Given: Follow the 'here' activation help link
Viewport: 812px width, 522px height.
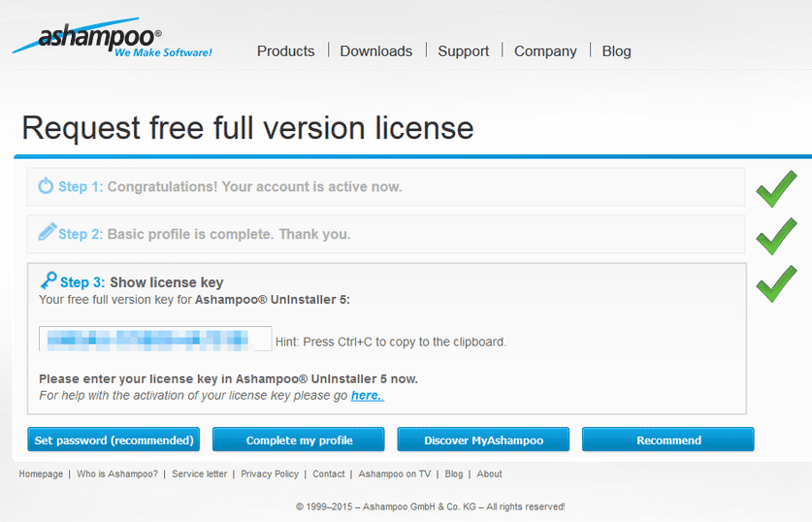Looking at the screenshot, I should click(x=367, y=395).
